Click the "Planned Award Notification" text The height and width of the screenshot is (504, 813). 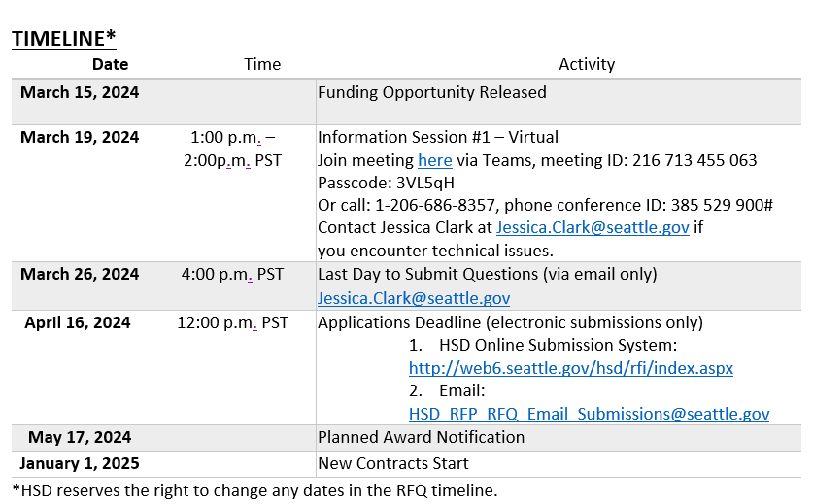click(x=422, y=437)
